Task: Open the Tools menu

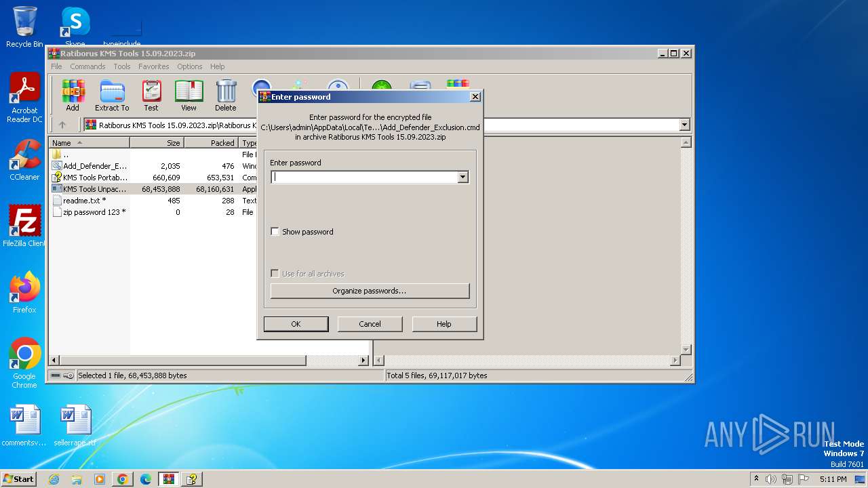Action: point(122,66)
